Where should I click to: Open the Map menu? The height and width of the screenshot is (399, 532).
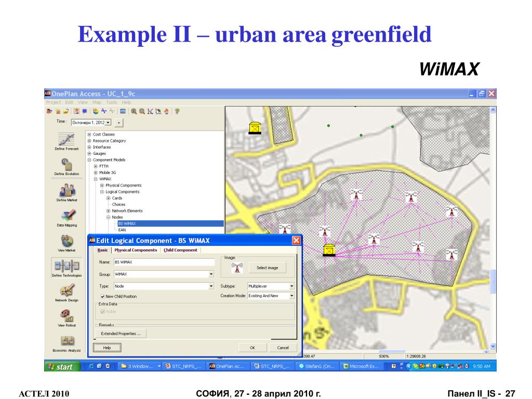tap(97, 102)
